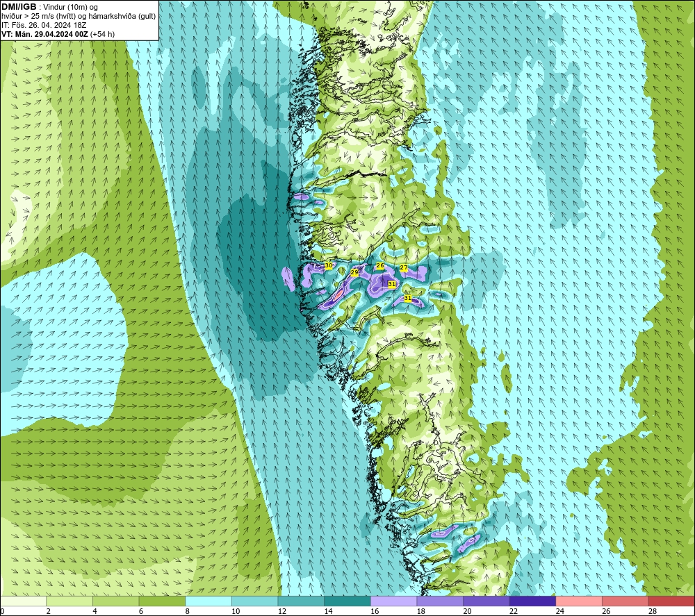Click legend scale number 10
This screenshot has width=695, height=616.
tap(236, 611)
